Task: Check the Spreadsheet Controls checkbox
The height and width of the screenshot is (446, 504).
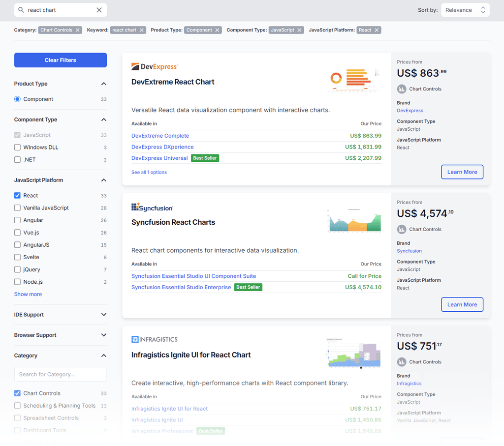Action: tap(17, 418)
